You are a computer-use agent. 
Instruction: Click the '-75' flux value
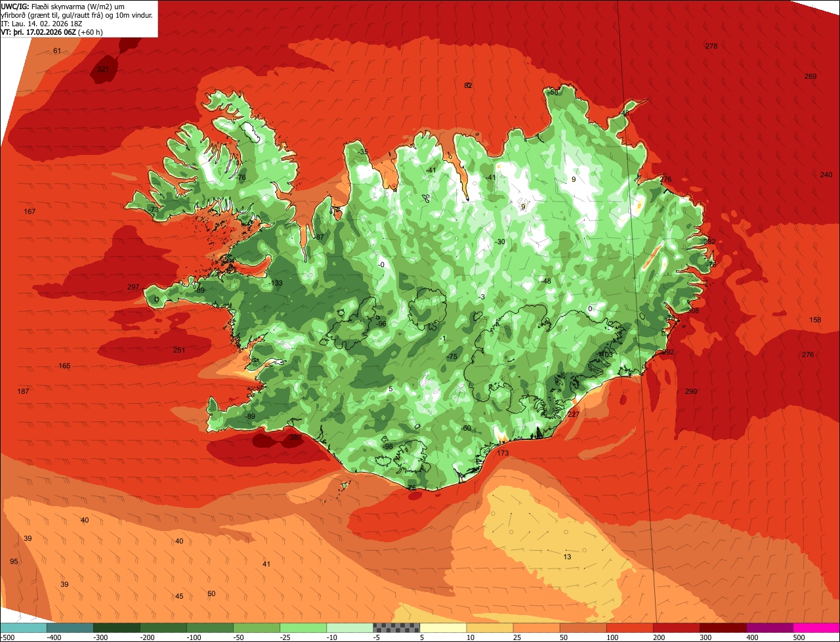click(451, 356)
